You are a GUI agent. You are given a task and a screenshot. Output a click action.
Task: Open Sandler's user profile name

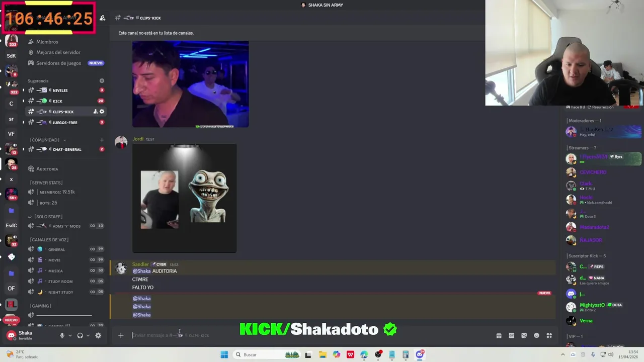coord(140,264)
